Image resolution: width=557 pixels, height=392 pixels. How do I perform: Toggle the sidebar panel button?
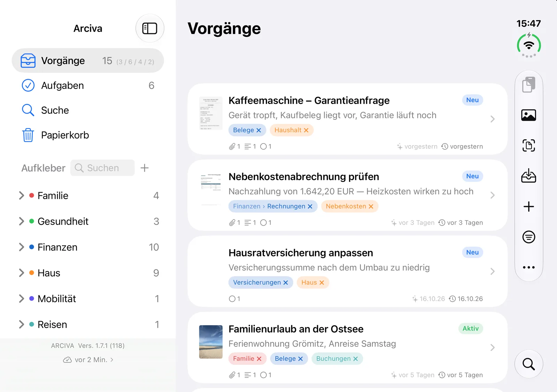(150, 28)
